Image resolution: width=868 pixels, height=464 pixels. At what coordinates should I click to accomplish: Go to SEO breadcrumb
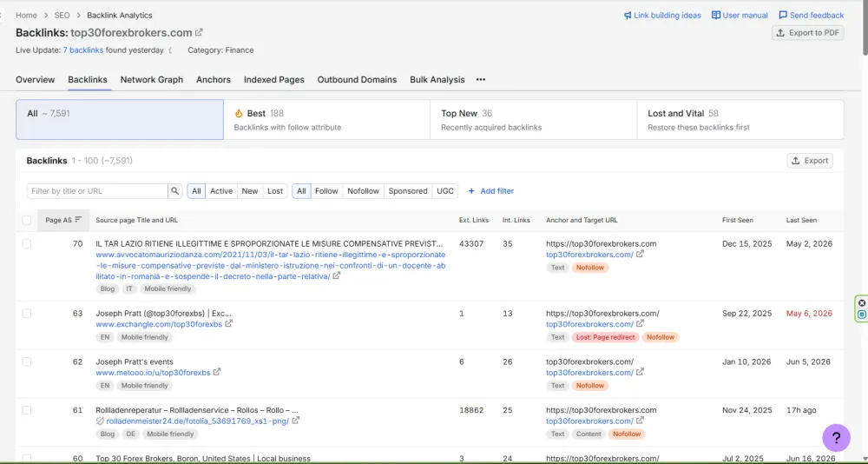click(x=62, y=15)
